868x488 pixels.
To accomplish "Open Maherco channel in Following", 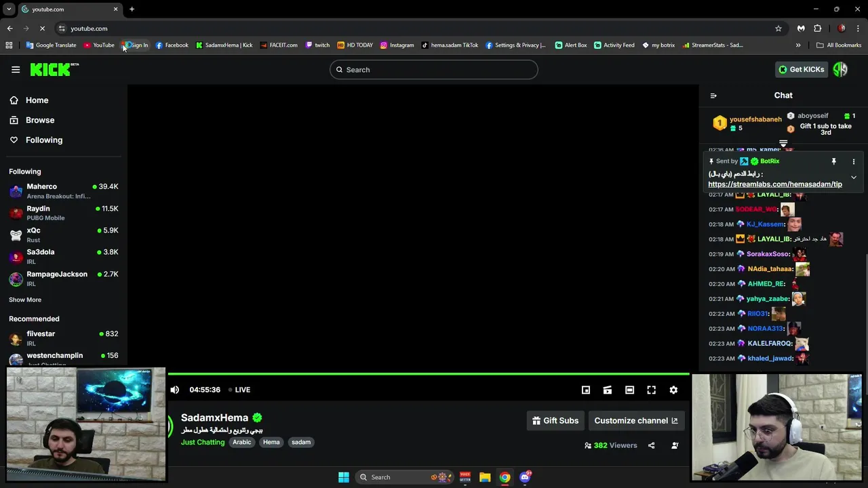I will (x=64, y=191).
